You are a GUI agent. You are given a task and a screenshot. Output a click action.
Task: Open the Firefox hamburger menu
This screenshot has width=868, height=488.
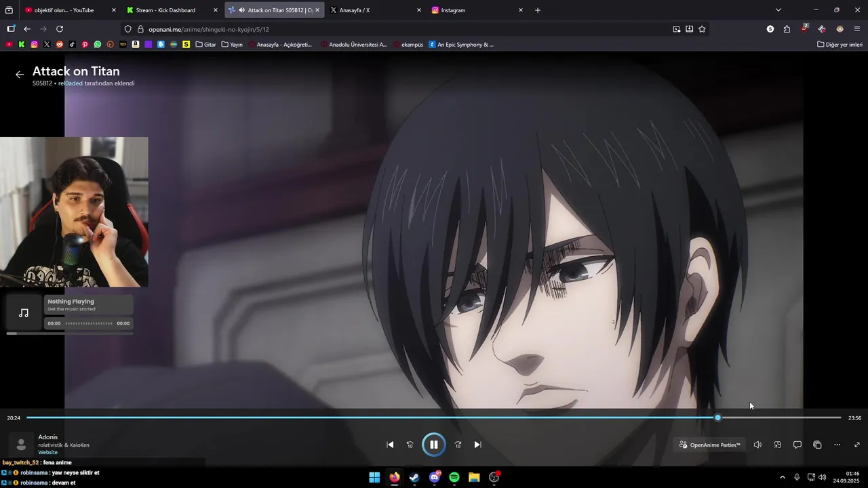(x=857, y=29)
